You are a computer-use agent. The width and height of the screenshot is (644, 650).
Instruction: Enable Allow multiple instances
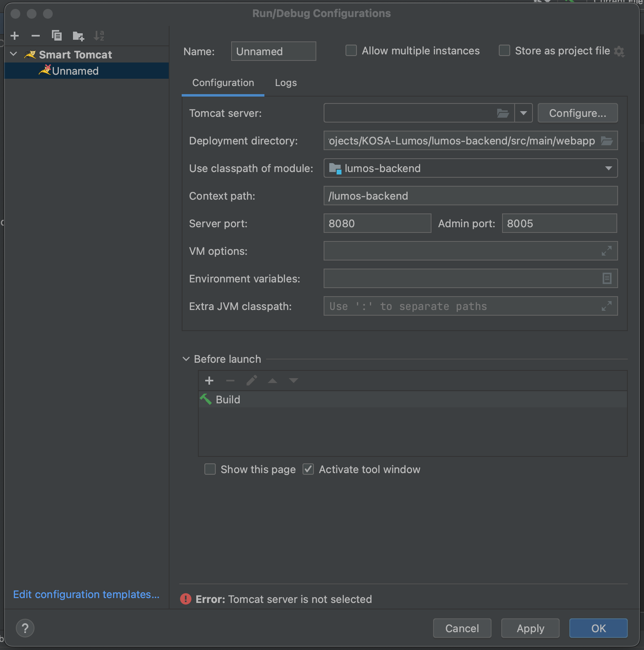(351, 51)
